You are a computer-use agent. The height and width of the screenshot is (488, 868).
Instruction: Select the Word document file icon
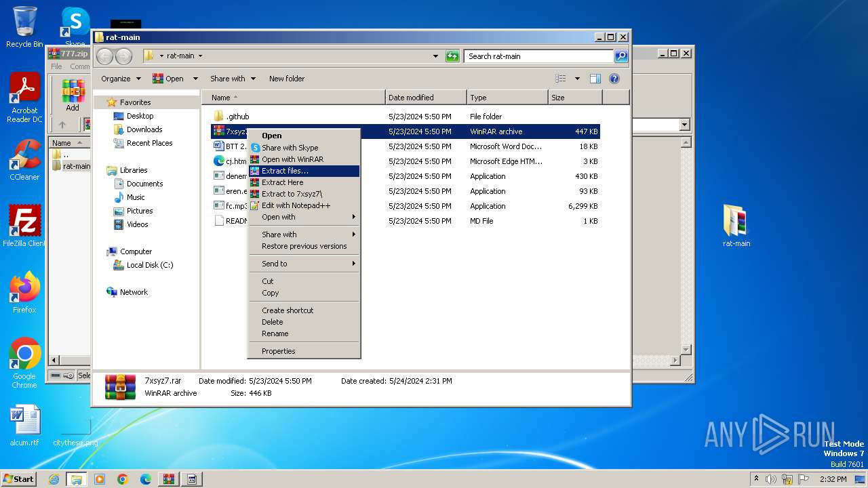[x=219, y=146]
